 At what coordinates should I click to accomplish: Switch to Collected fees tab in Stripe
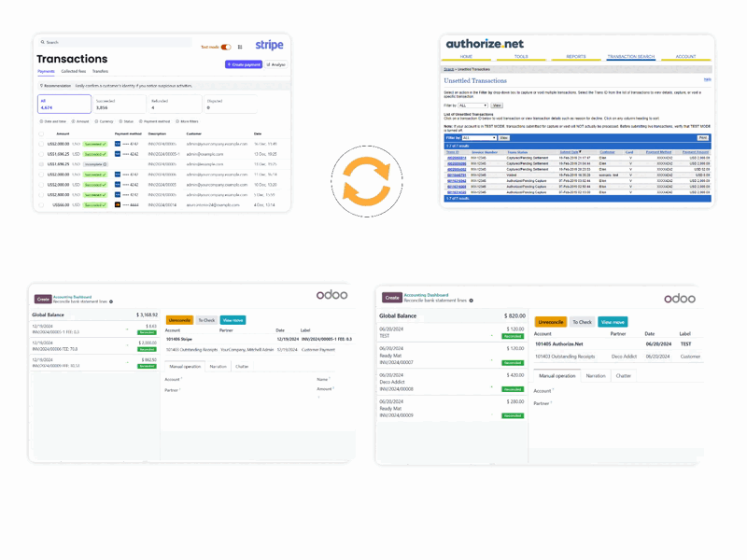point(74,71)
